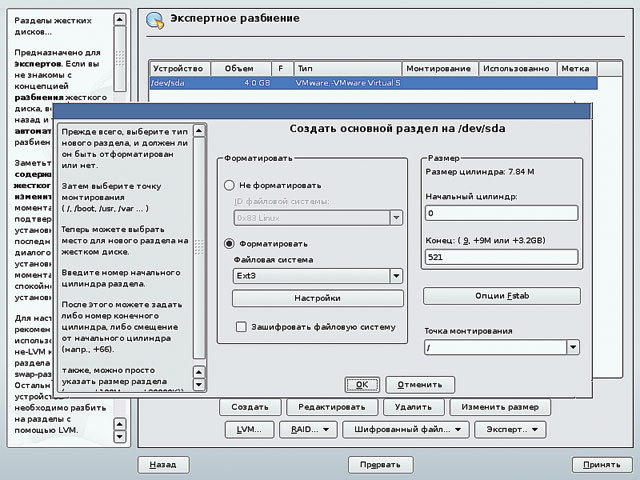Screen dimensions: 640x480
Task: Click the 'Тип' column header
Action: [x=348, y=69]
